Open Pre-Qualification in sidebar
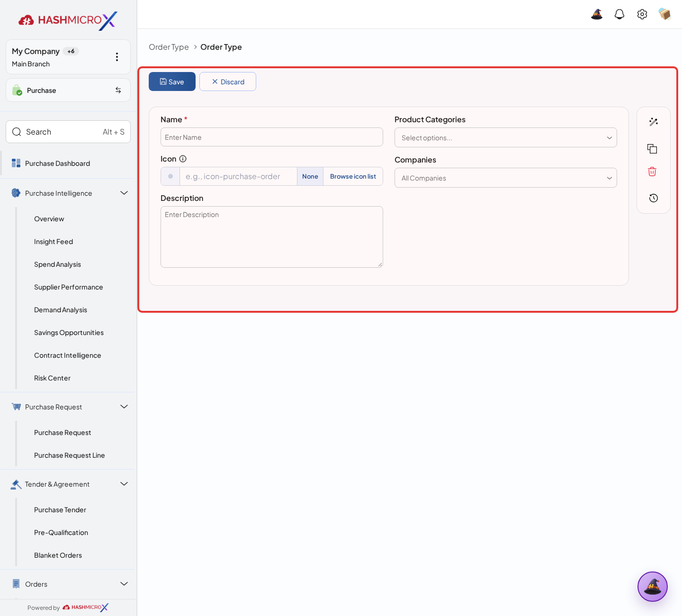 click(61, 533)
